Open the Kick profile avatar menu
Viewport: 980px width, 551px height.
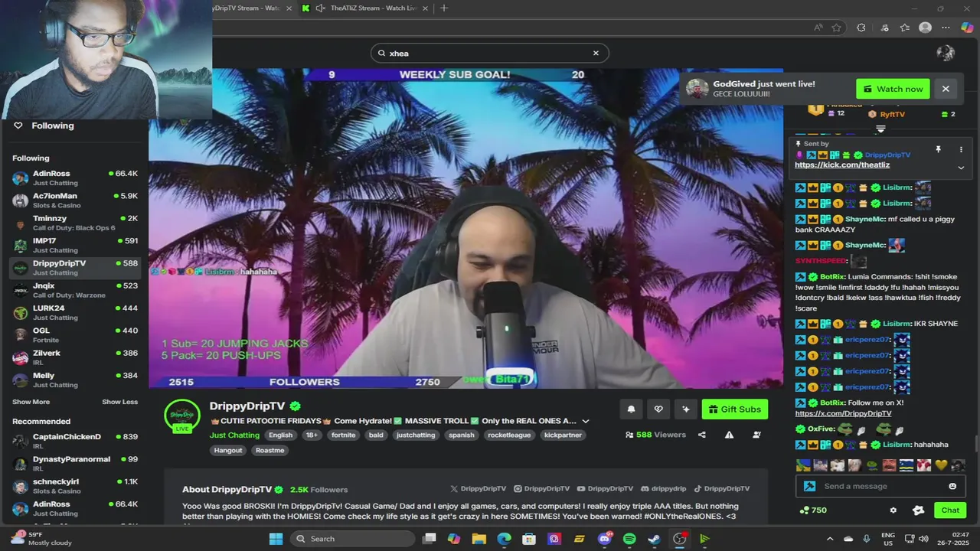(x=946, y=53)
